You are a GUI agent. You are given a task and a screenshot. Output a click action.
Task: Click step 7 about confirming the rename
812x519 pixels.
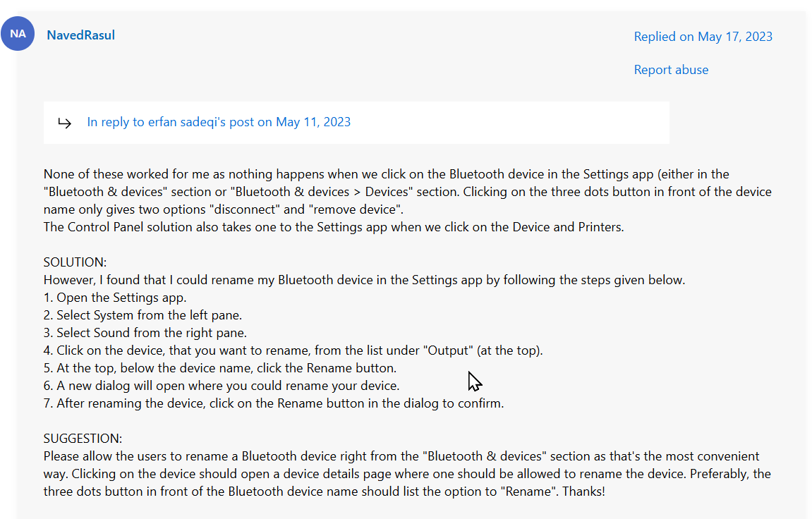(274, 403)
